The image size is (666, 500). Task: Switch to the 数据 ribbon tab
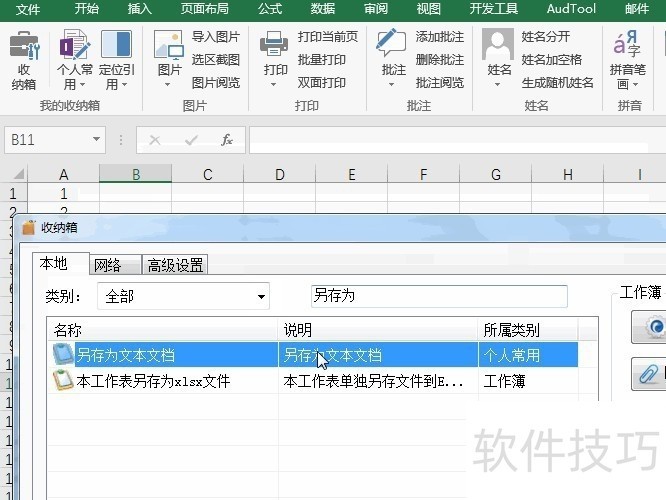click(x=323, y=9)
